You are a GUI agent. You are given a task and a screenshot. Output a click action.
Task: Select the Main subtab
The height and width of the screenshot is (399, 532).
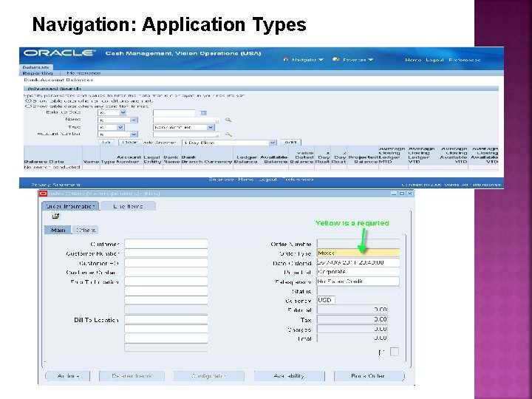pos(58,230)
